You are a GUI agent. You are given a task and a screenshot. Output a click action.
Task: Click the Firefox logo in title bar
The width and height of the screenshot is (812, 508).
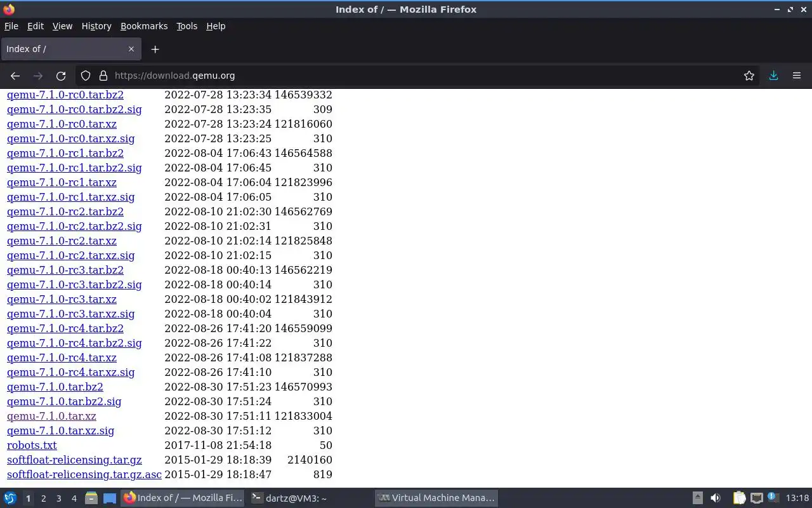click(x=9, y=9)
